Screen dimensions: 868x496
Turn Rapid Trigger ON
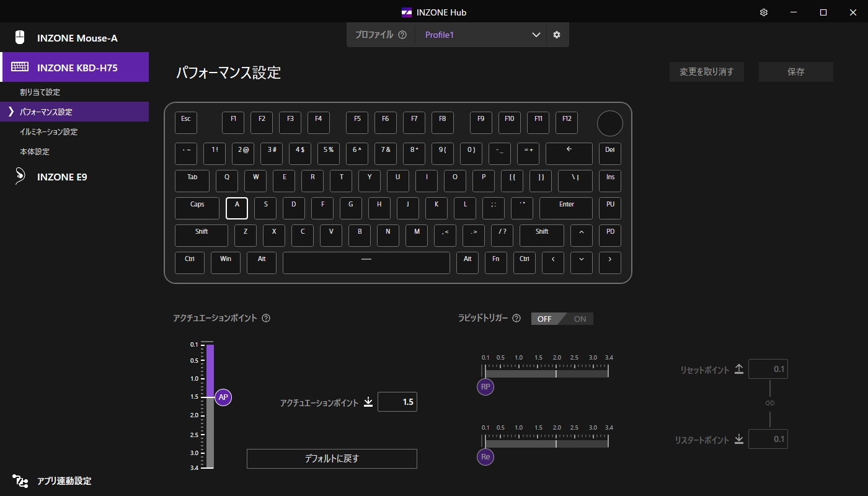[x=579, y=319]
